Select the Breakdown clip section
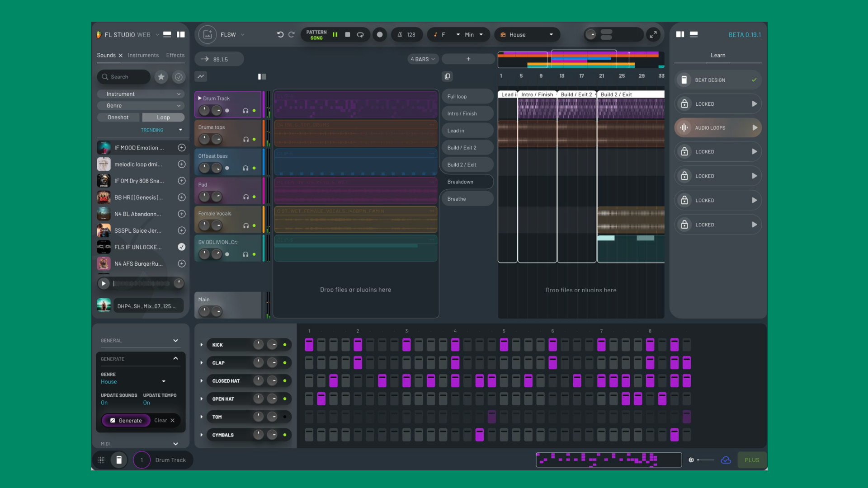Screen dimensions: 868x488 [x=467, y=182]
